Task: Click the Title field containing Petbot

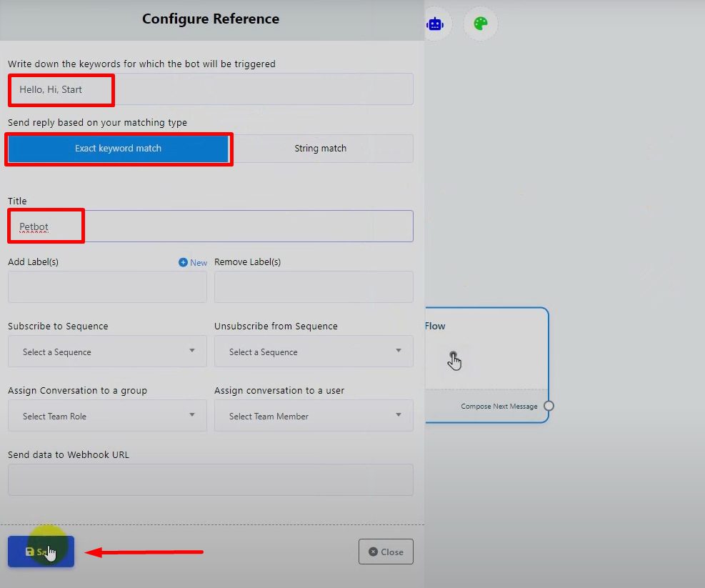Action: [x=211, y=226]
